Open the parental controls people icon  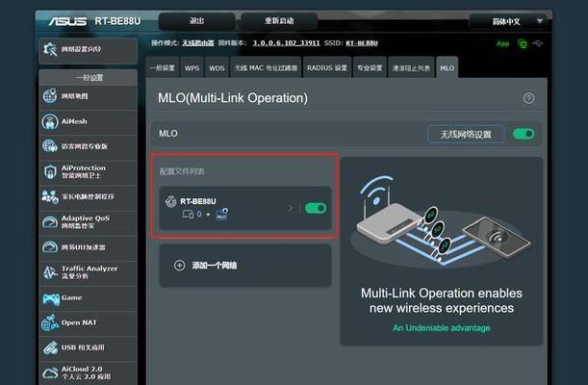[x=50, y=196]
